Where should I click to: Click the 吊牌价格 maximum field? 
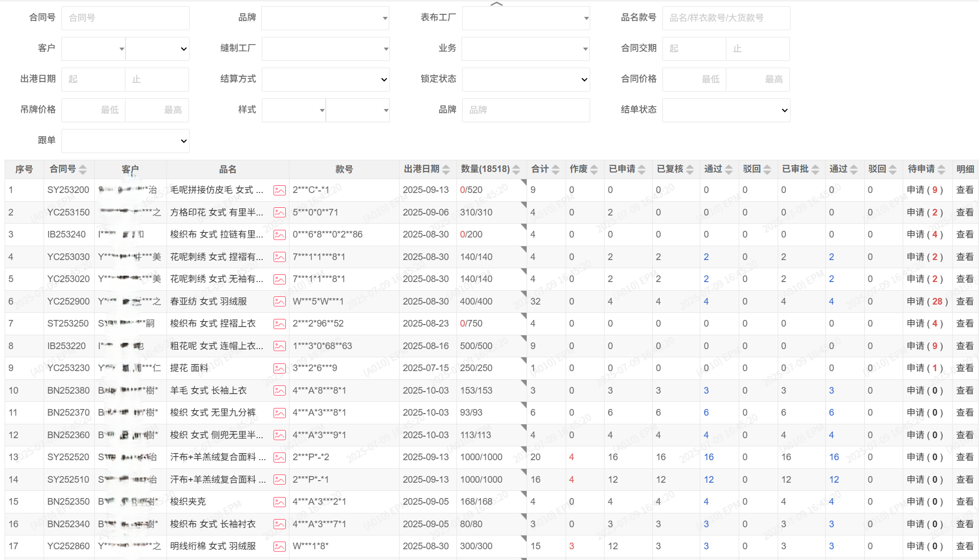157,110
